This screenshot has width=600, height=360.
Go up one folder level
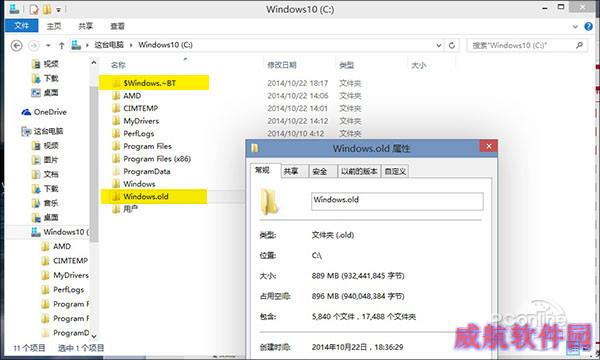tap(61, 46)
